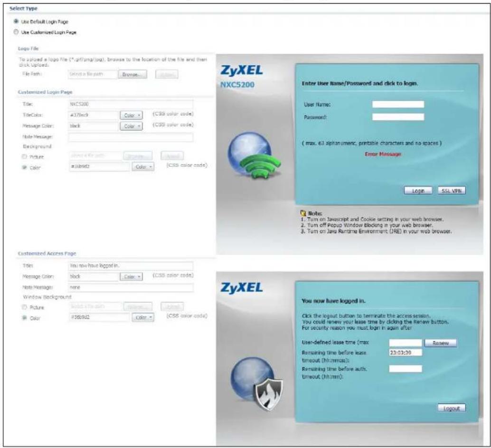Choose Color background for login page

24,167
